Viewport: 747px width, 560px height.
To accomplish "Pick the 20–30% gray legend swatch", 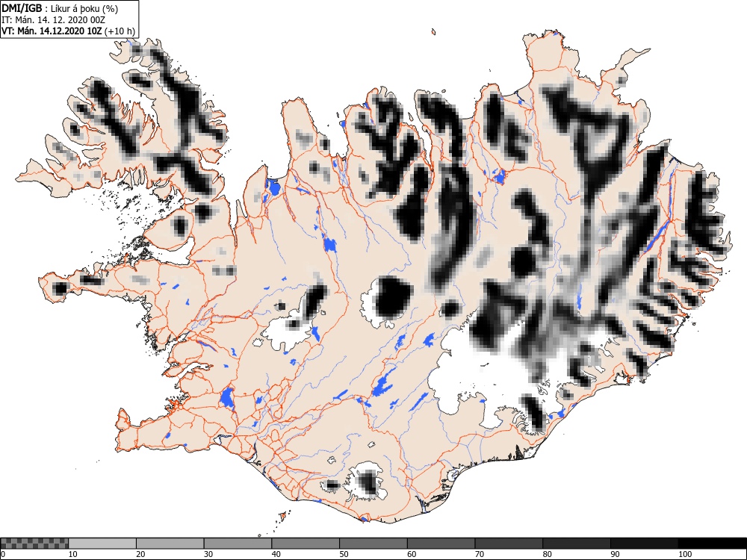I will click(x=170, y=544).
